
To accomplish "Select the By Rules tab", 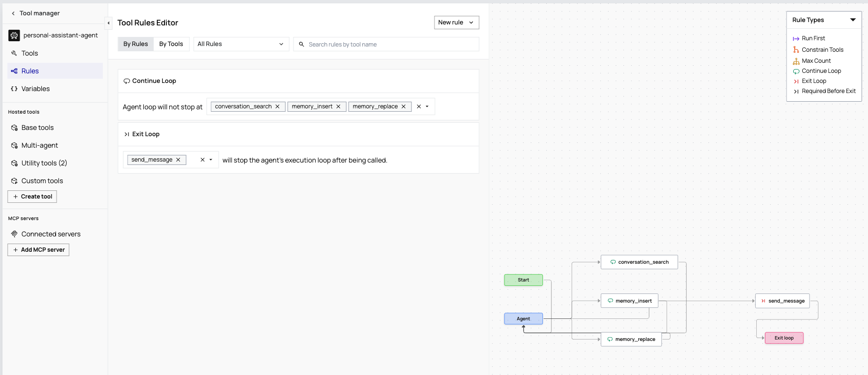I will point(136,44).
